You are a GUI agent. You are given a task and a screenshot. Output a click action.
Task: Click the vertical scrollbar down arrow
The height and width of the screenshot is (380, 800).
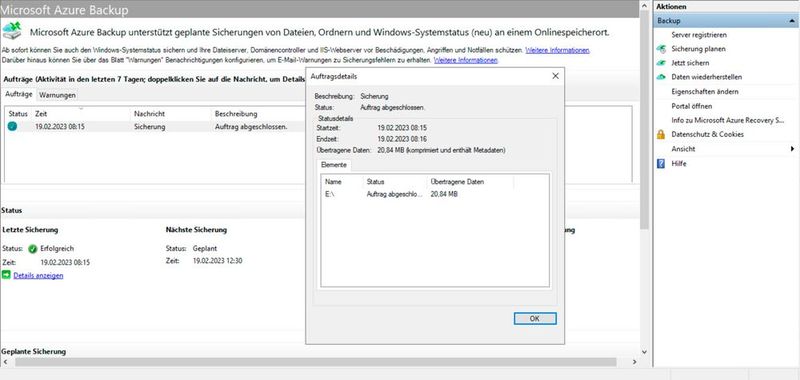[644, 352]
